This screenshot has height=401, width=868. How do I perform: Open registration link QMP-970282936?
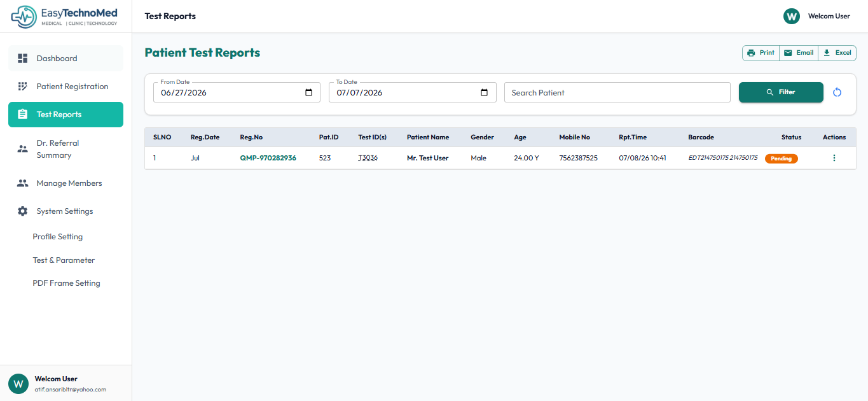(268, 158)
